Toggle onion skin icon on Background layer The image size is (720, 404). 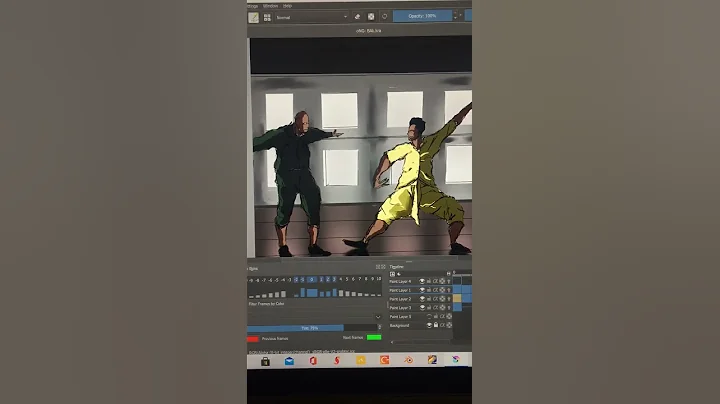pyautogui.click(x=449, y=325)
